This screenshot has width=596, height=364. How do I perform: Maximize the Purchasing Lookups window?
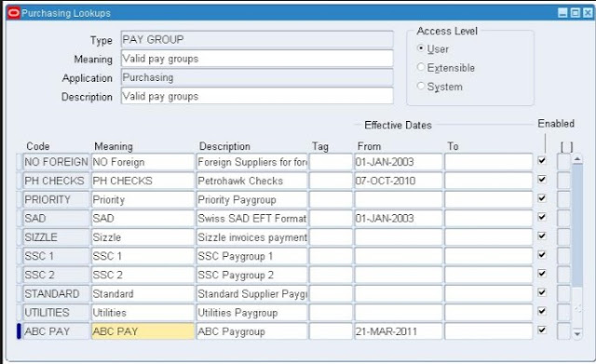point(576,13)
